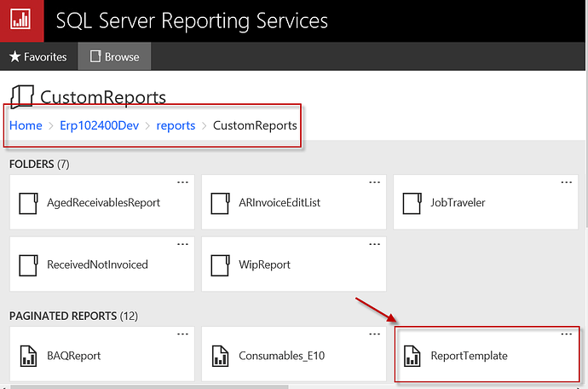Open the JobTraveler folder icon

(413, 203)
